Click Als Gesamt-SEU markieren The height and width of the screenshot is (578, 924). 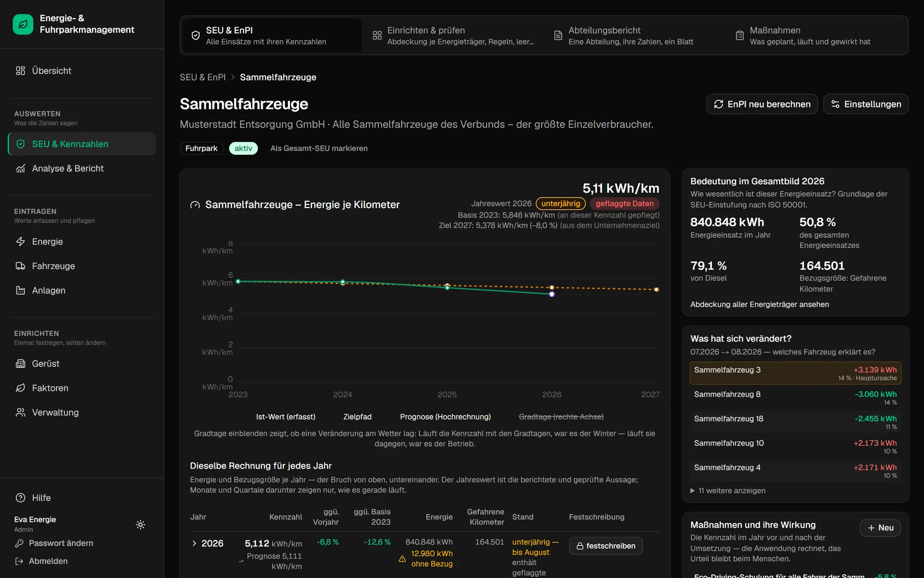[x=319, y=148]
